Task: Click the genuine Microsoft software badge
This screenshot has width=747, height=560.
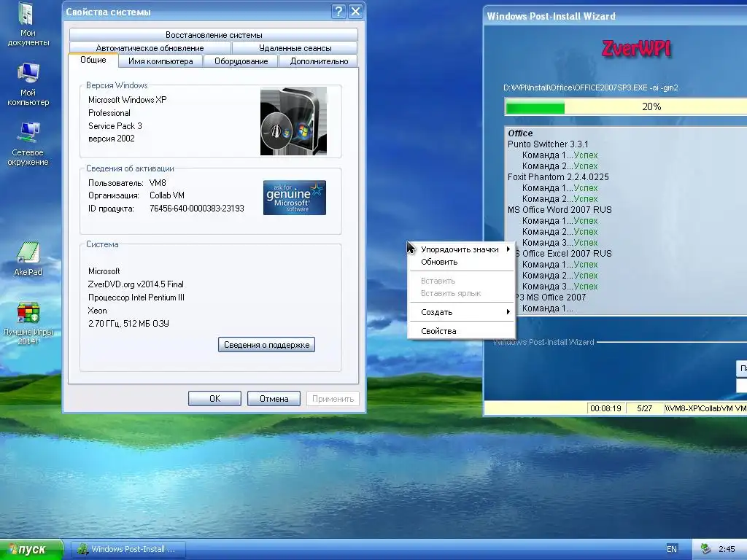Action: (295, 198)
